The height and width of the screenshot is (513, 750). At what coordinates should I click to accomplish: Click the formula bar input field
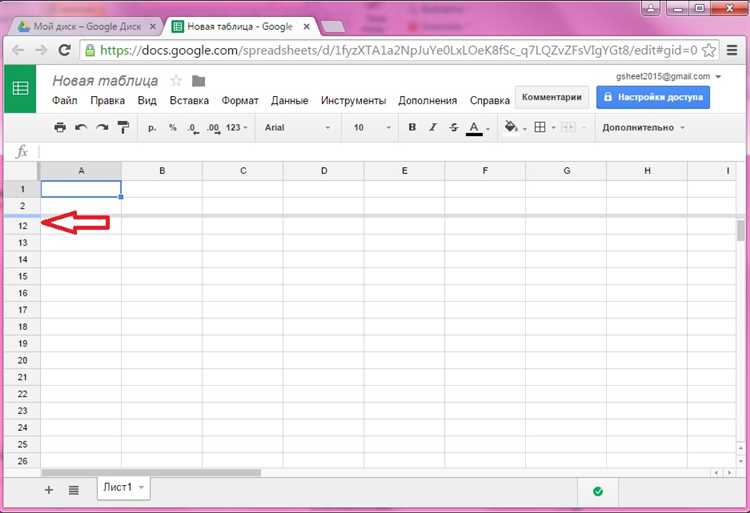[390, 152]
